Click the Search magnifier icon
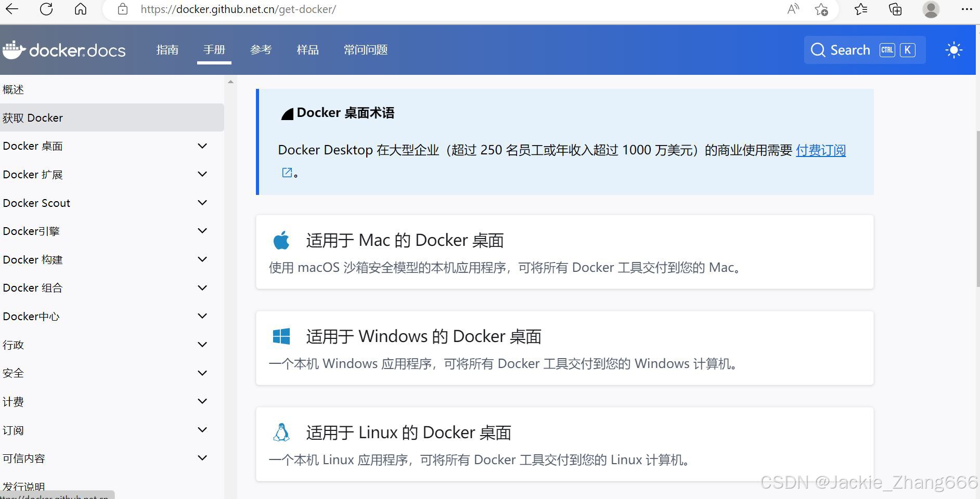The image size is (980, 499). pos(818,50)
